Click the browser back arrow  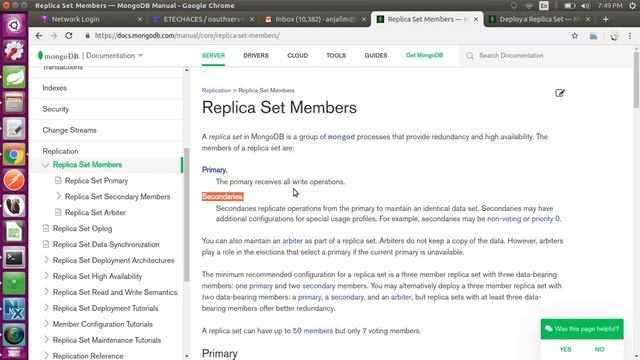pyautogui.click(x=39, y=36)
